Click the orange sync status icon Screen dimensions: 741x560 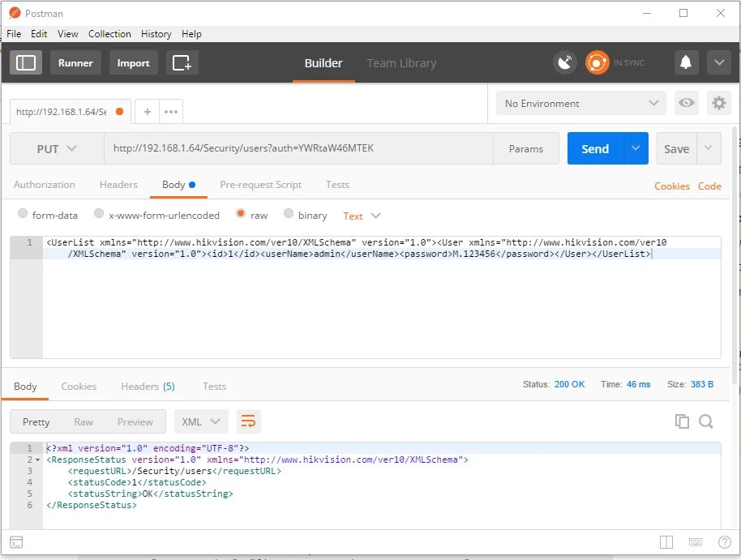597,63
